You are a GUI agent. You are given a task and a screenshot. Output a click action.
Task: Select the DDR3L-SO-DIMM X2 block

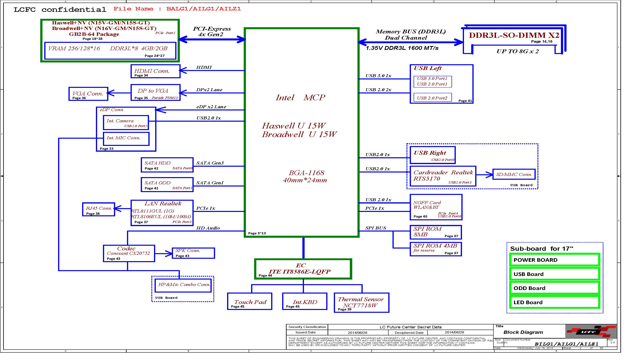[x=514, y=39]
